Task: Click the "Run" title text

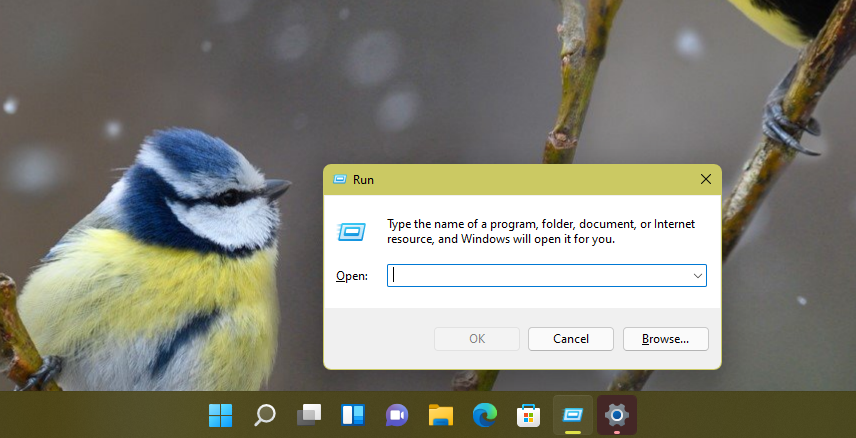Action: 364,180
